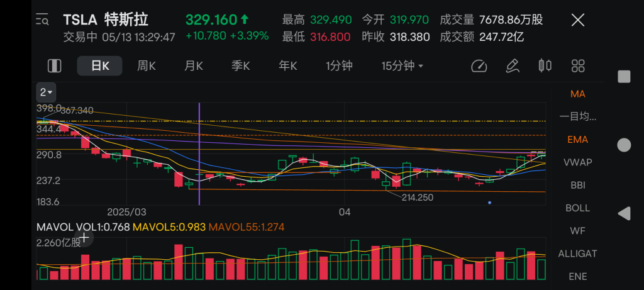Open the stock search list icon
This screenshot has height=290, width=644.
click(42, 20)
